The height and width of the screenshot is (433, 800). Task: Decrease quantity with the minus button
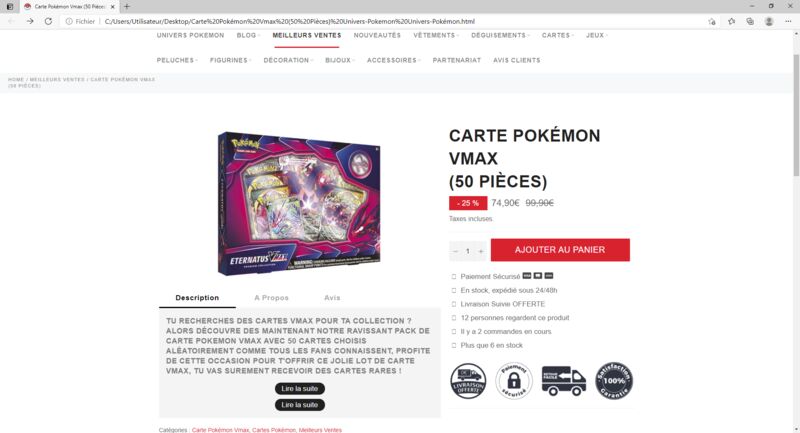(456, 251)
